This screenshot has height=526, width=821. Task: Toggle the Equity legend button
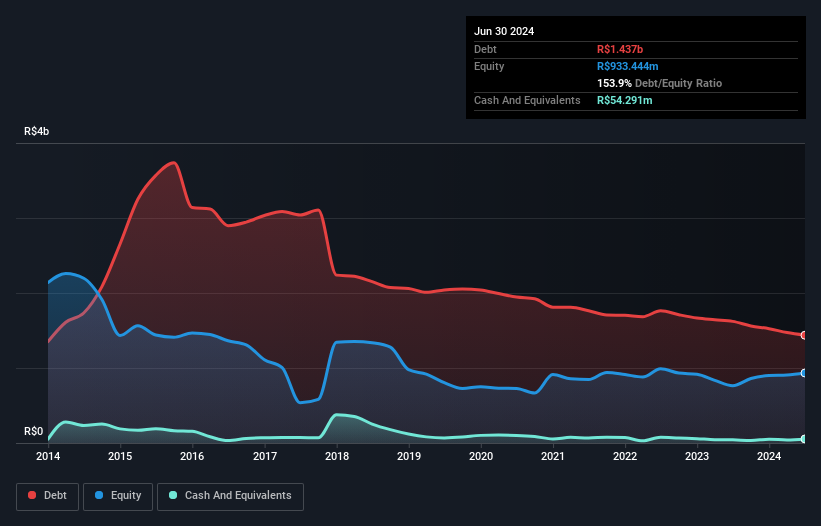118,496
